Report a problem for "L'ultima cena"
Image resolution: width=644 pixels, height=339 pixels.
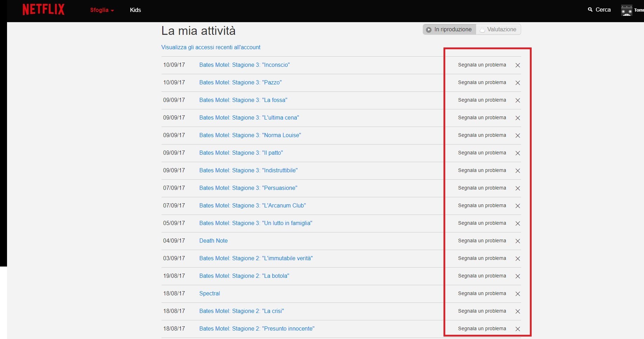tap(482, 117)
